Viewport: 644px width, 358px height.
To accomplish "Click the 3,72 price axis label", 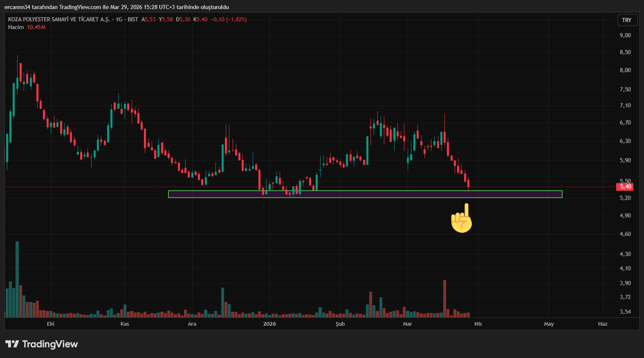I will pos(625,297).
